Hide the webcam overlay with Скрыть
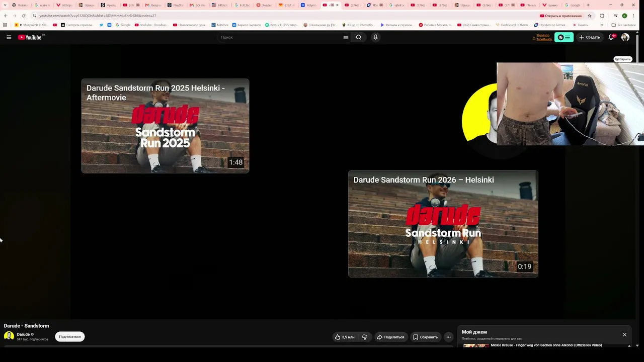 point(623,59)
